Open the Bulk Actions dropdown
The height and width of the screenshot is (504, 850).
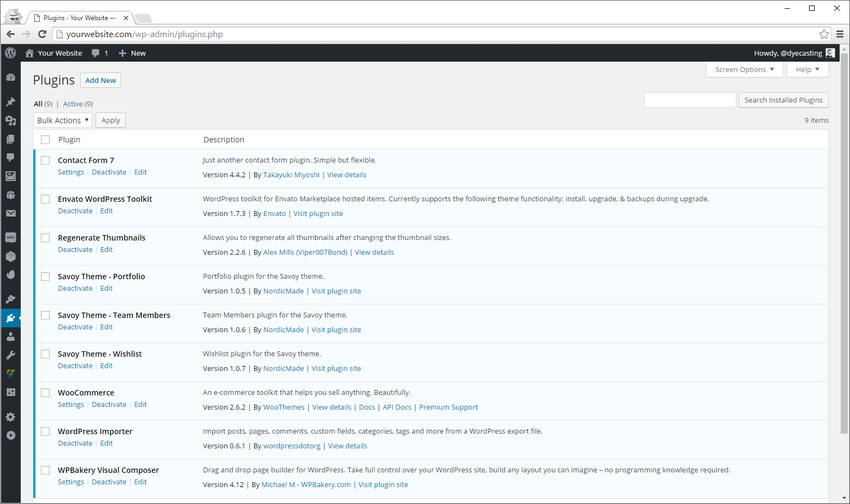(62, 120)
